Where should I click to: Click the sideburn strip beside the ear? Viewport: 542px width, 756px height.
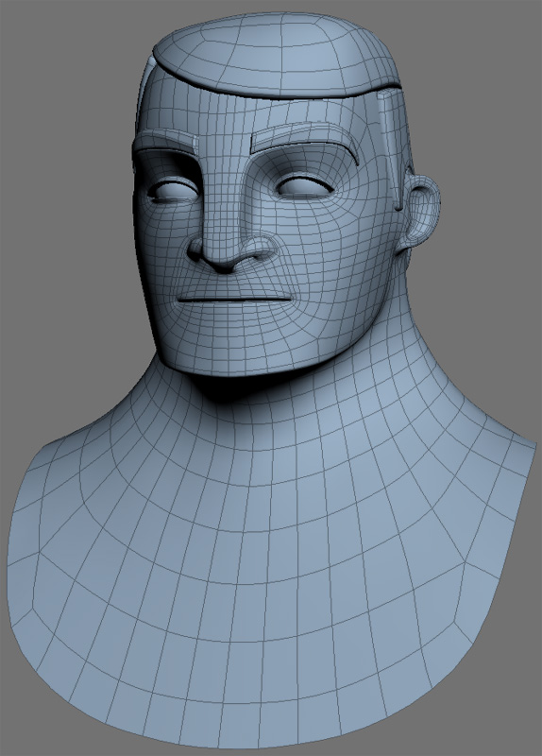pyautogui.click(x=393, y=149)
